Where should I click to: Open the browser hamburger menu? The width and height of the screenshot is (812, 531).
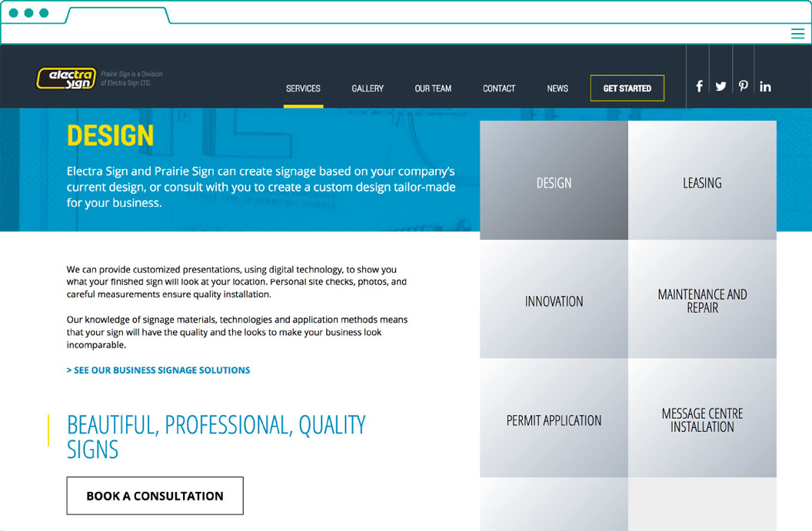click(x=797, y=34)
